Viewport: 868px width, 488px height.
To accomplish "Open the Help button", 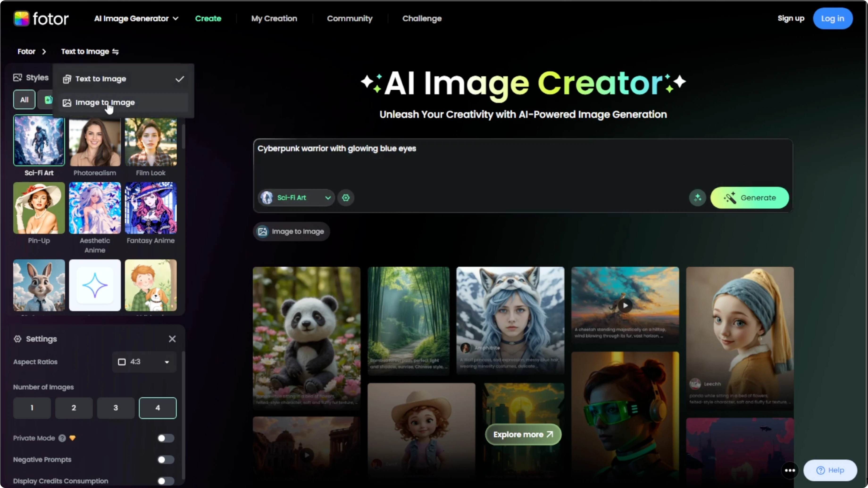I will (x=830, y=470).
